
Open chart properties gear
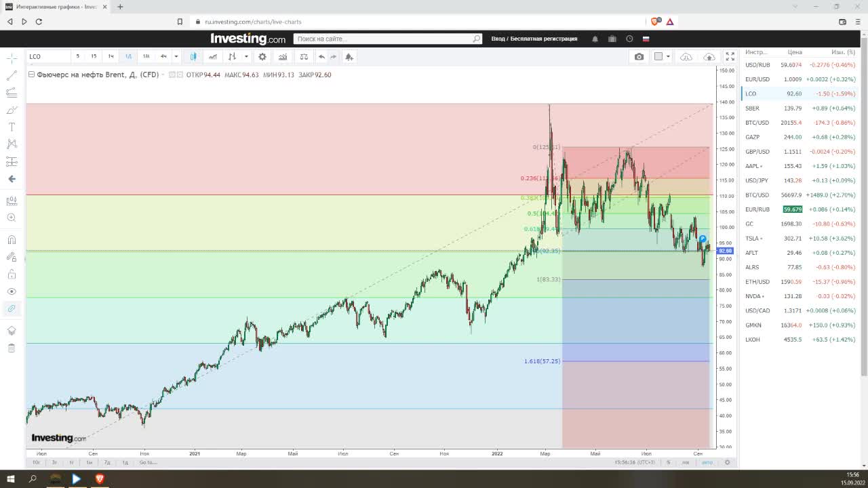coord(262,56)
